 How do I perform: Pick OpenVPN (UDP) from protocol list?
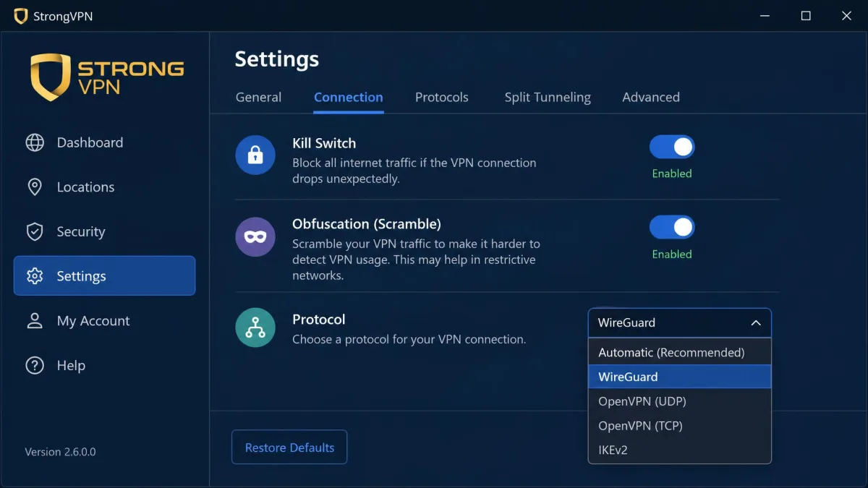click(x=680, y=401)
